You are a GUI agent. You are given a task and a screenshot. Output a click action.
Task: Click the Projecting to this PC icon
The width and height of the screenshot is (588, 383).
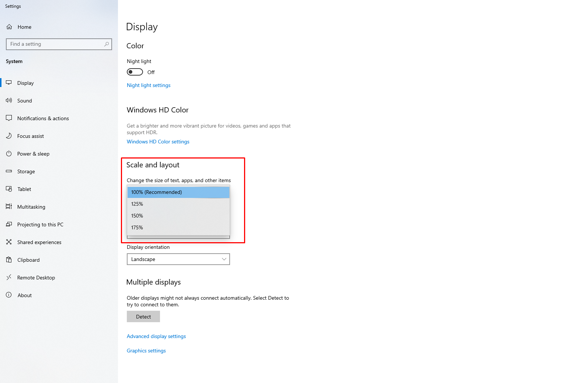click(9, 224)
